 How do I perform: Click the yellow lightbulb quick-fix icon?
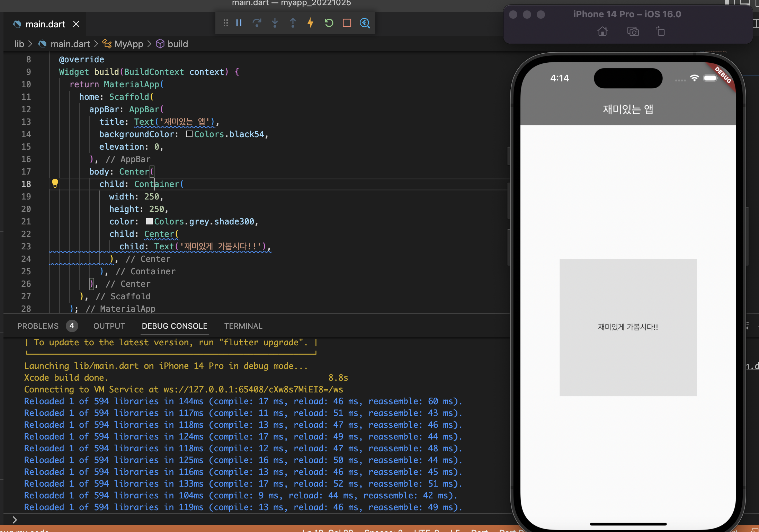[x=55, y=183]
